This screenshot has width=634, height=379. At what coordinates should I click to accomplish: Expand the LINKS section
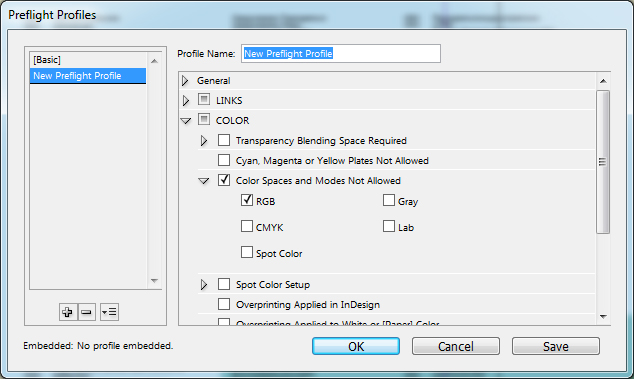tap(186, 100)
